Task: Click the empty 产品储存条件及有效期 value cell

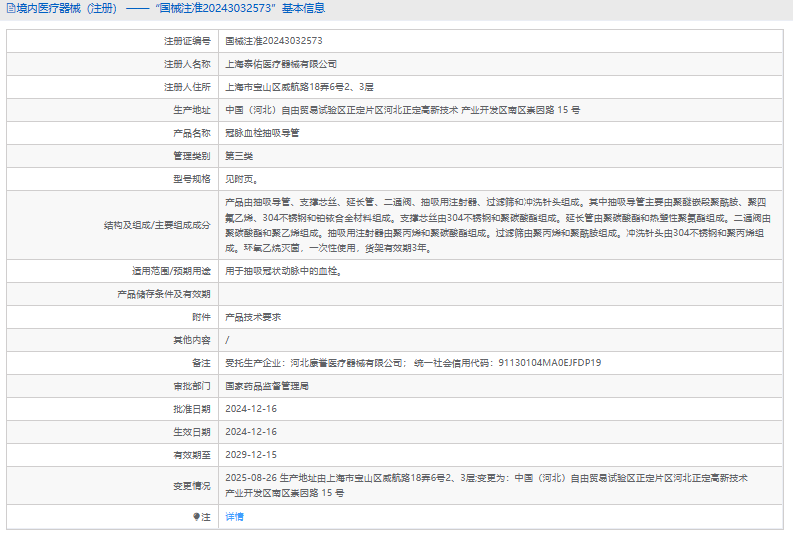Action: pyautogui.click(x=500, y=294)
